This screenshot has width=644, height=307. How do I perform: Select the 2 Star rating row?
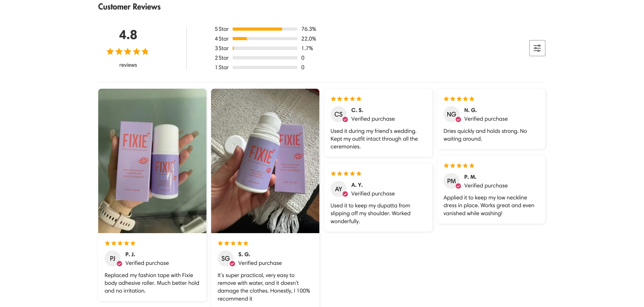[265, 58]
